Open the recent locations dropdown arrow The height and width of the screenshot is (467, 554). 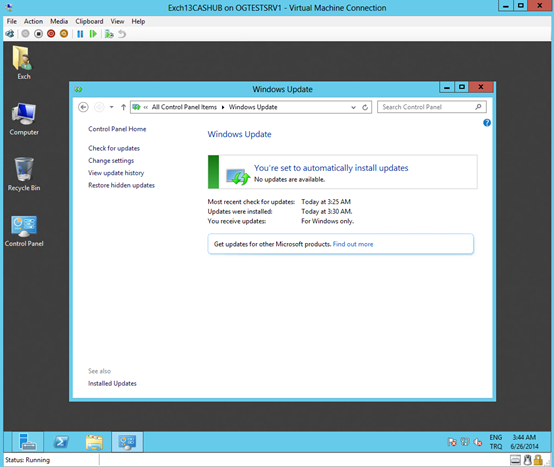[x=111, y=107]
